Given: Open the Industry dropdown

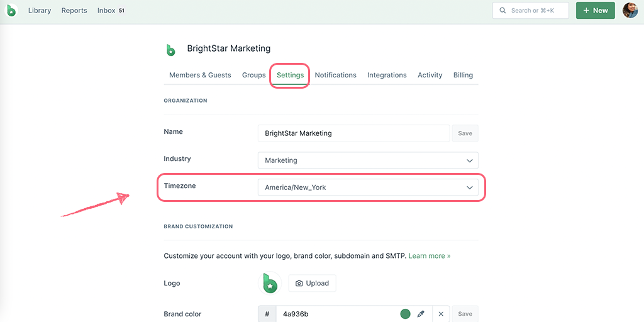Looking at the screenshot, I should click(x=368, y=160).
